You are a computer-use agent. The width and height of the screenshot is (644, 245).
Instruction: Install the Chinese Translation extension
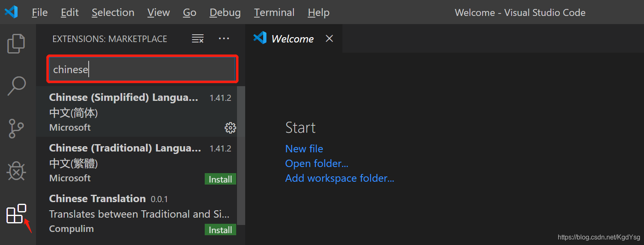pos(220,230)
